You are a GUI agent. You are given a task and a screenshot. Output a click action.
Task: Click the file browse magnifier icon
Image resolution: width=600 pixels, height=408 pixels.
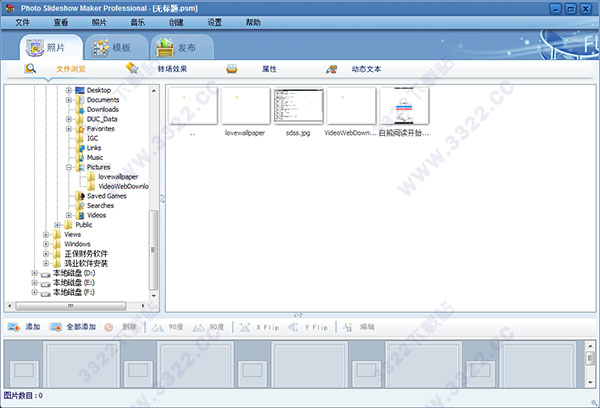point(30,69)
